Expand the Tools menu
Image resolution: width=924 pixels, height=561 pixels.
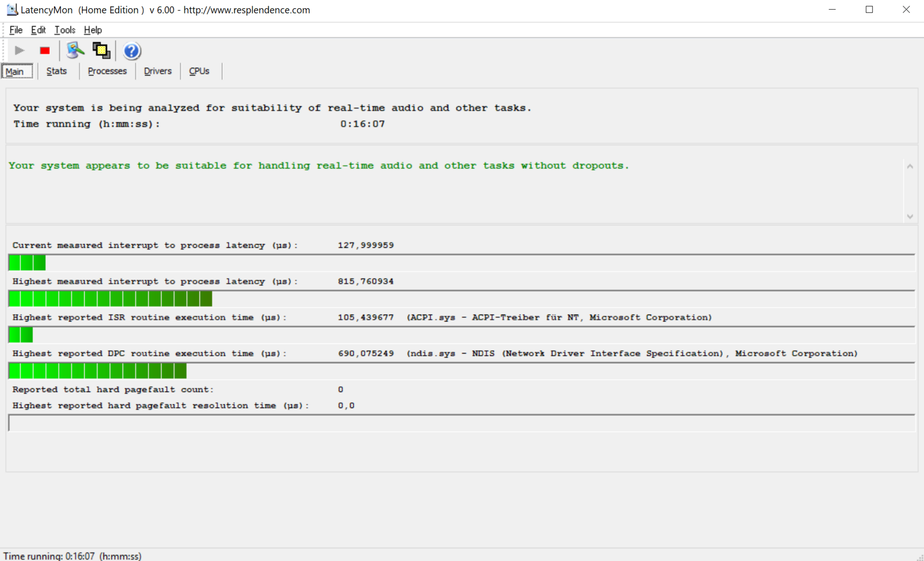pyautogui.click(x=64, y=30)
